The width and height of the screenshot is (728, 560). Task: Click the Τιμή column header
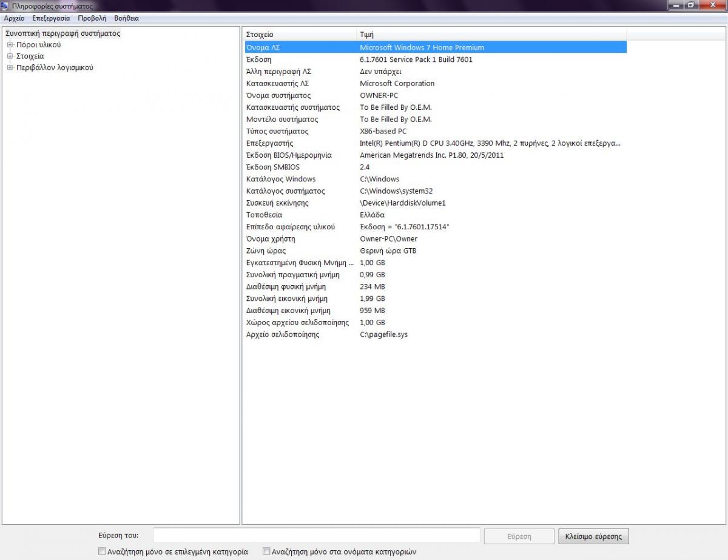[x=491, y=35]
